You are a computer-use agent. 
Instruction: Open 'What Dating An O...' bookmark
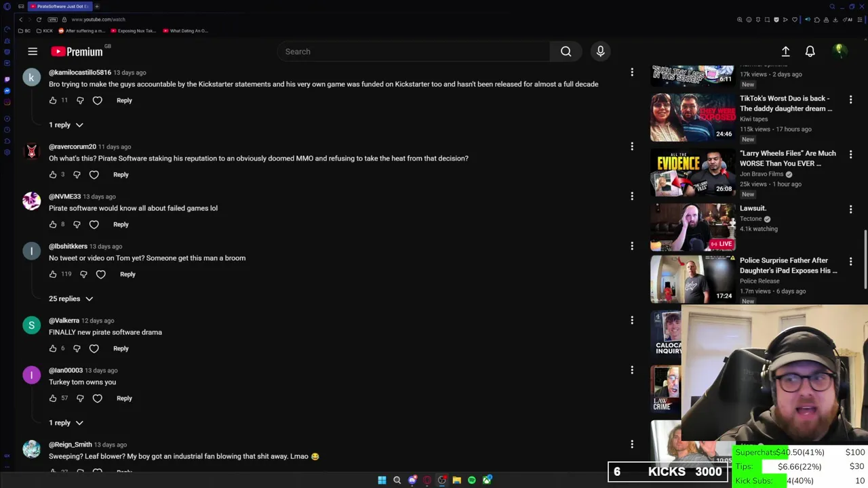coord(185,30)
